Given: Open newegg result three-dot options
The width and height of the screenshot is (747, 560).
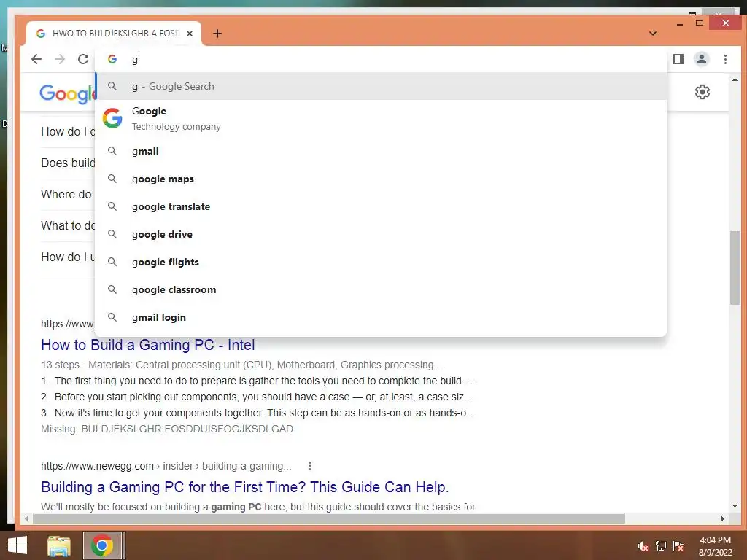Looking at the screenshot, I should tap(309, 466).
